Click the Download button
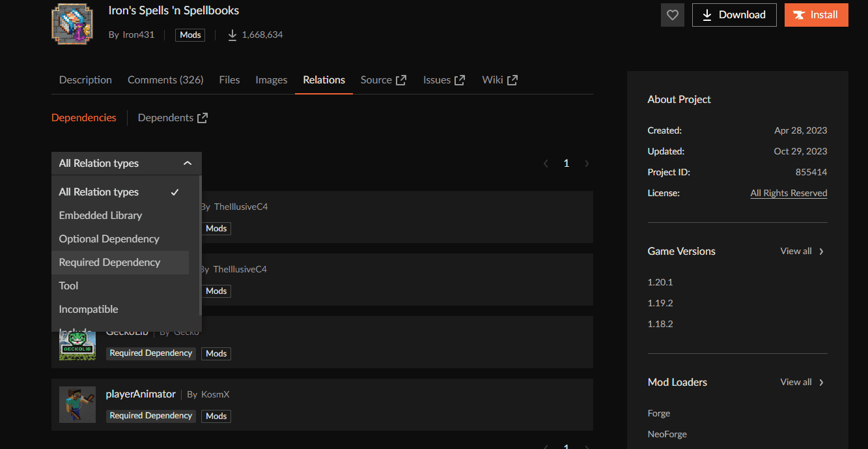This screenshot has width=868, height=449. click(734, 15)
